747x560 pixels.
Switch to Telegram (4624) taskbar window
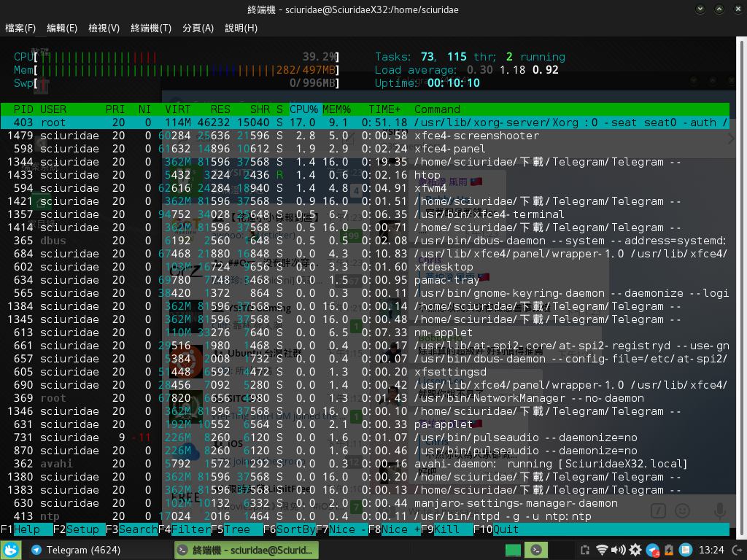tap(80, 550)
